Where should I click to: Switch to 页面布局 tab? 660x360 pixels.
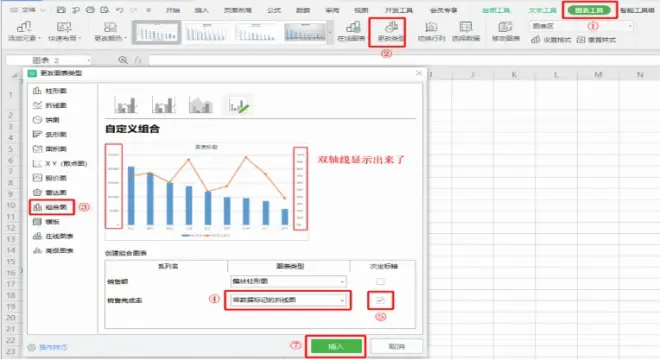pos(237,10)
